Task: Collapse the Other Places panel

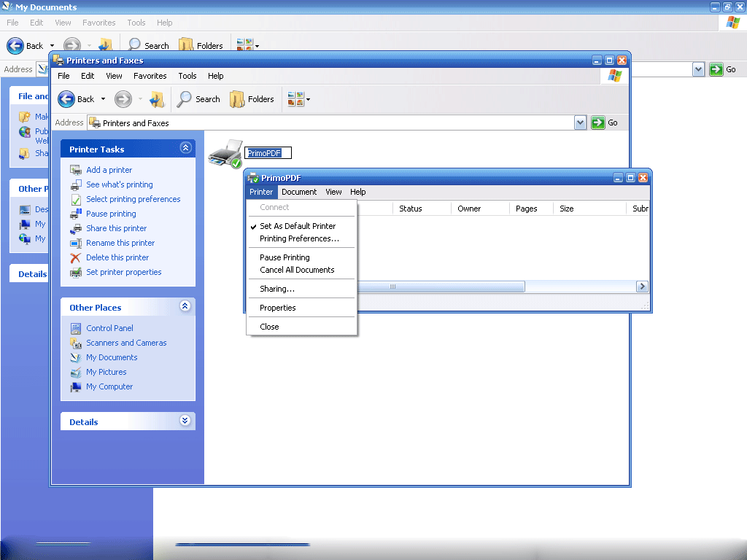Action: pos(185,306)
